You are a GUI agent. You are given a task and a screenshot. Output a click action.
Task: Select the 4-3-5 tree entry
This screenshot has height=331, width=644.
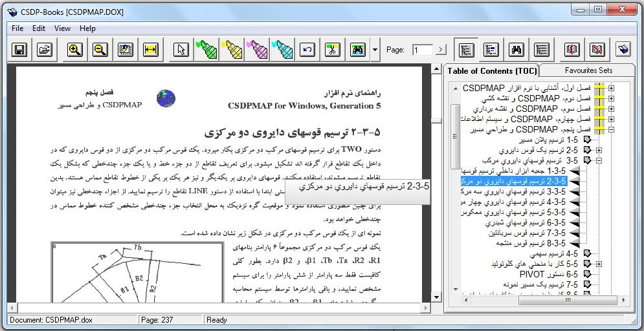coord(514,202)
